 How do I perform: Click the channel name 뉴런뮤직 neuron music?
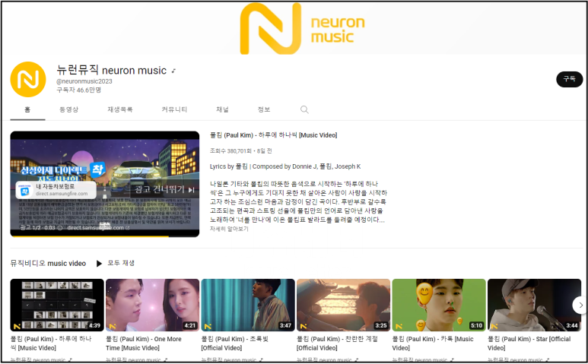coord(111,70)
